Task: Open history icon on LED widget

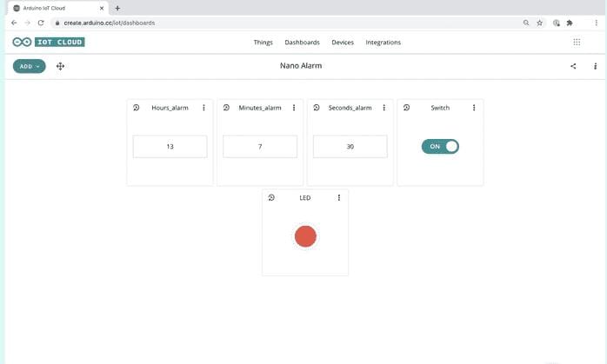Action: [x=271, y=198]
